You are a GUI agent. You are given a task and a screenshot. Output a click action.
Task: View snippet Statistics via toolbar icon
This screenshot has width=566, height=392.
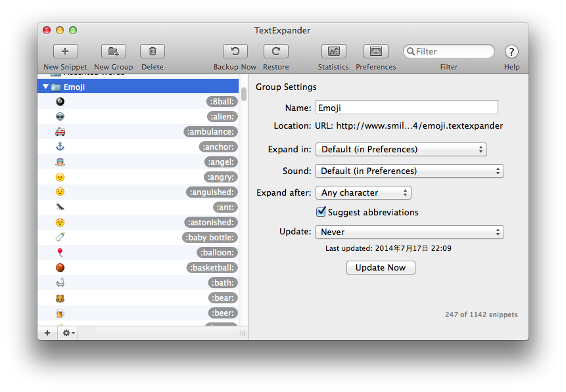333,51
